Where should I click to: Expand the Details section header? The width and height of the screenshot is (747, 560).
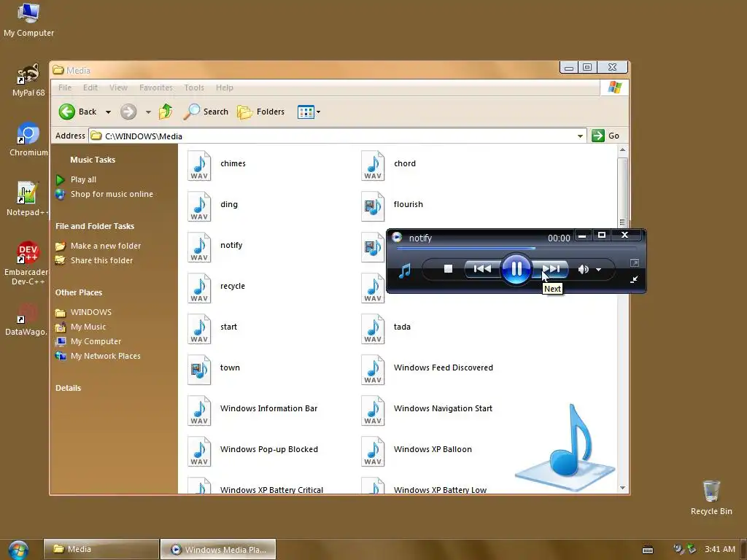68,388
